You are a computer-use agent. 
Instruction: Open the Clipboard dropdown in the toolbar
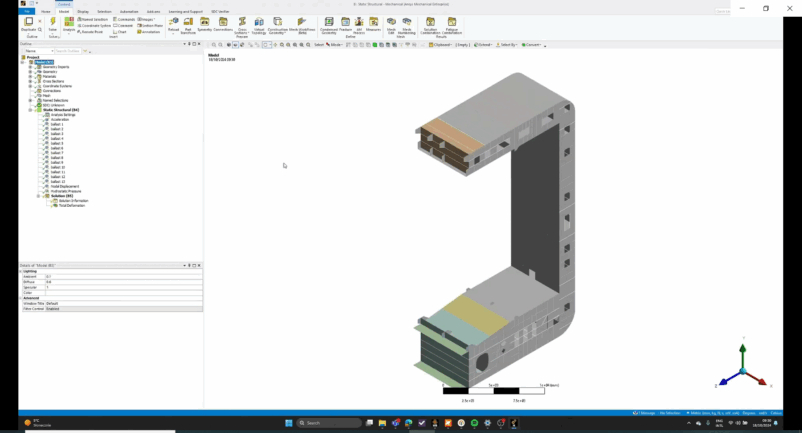(440, 45)
